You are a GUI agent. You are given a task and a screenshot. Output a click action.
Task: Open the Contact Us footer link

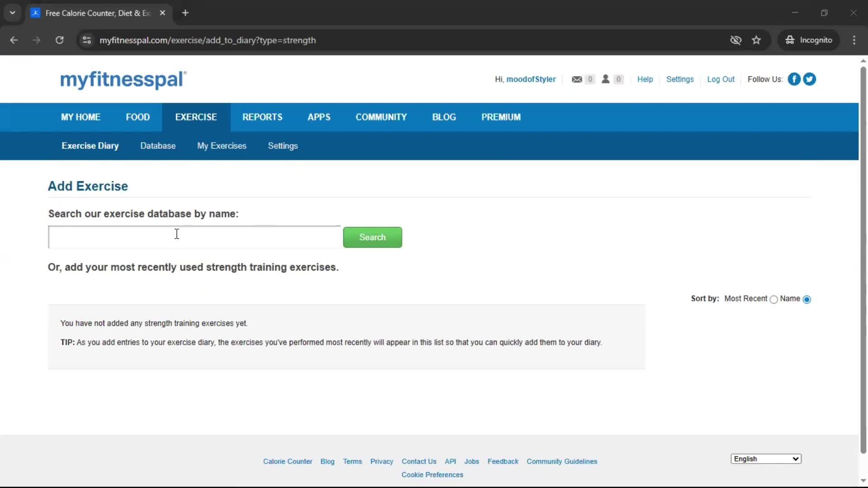coord(419,461)
